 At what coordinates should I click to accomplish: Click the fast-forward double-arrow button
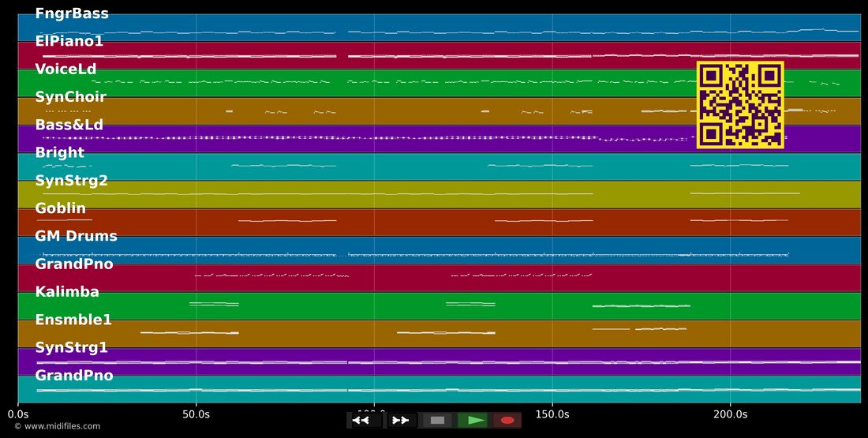coord(402,421)
